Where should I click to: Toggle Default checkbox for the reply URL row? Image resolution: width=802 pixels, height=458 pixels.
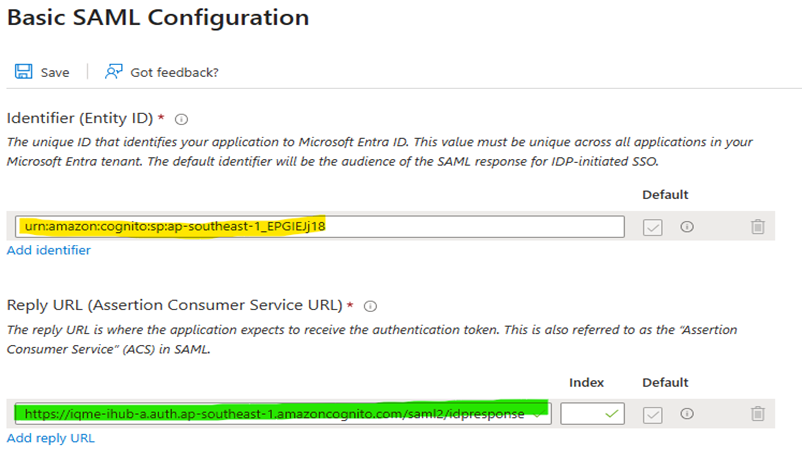652,413
